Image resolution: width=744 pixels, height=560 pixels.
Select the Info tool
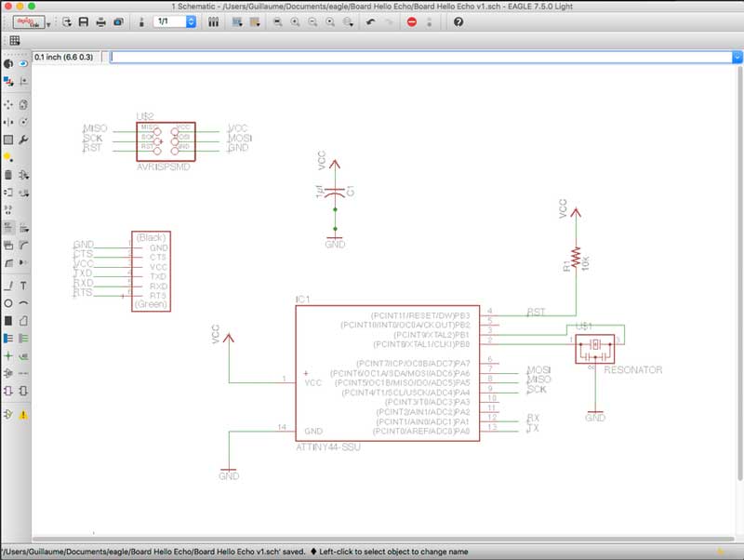(8, 63)
